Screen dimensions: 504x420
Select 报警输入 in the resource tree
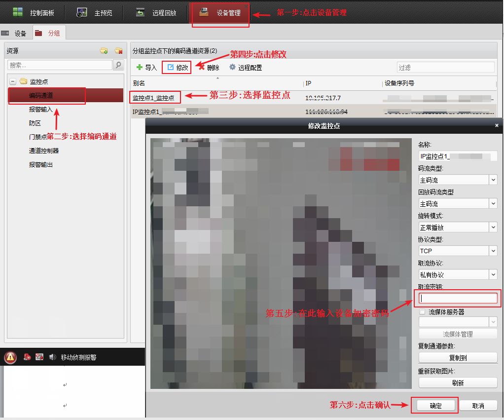pyautogui.click(x=40, y=109)
